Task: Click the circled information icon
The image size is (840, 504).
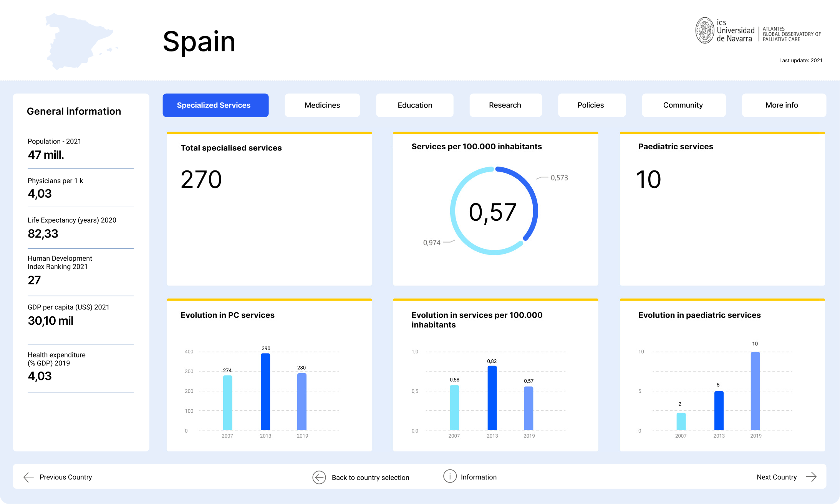Action: 450,476
